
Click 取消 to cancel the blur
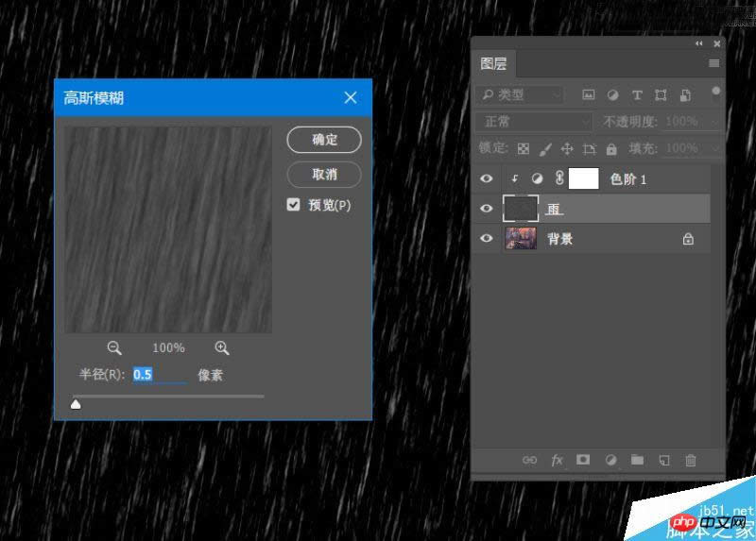pyautogui.click(x=324, y=174)
